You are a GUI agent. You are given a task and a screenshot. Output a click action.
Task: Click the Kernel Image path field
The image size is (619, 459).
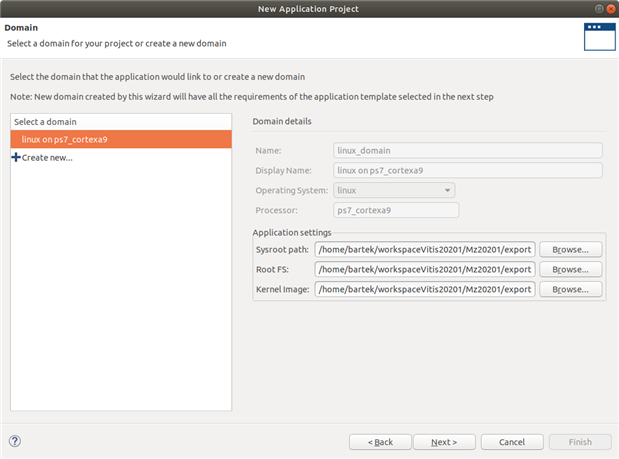tap(424, 289)
